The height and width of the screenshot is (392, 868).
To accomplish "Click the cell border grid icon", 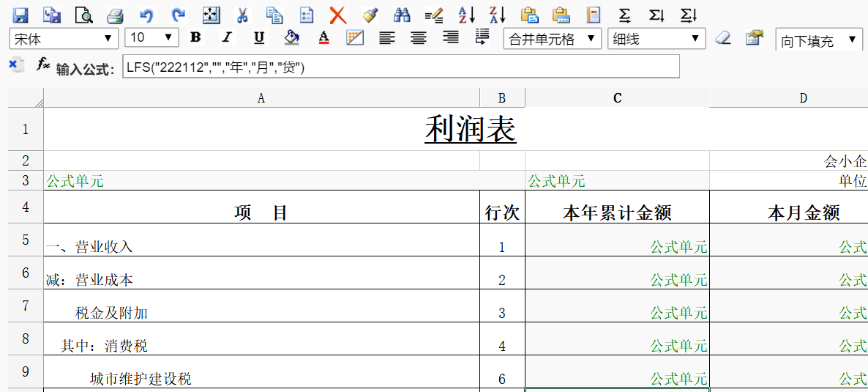I will point(355,37).
